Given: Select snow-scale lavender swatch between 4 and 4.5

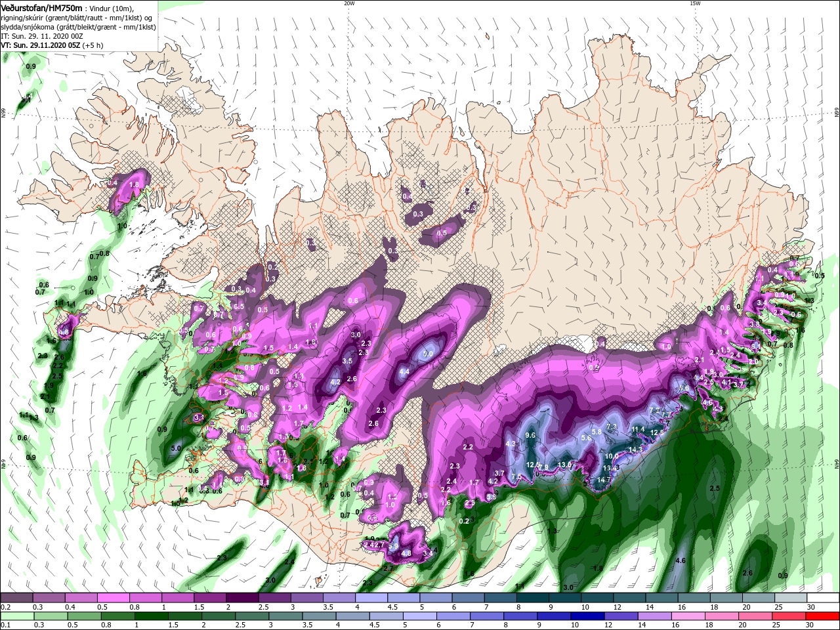Looking at the screenshot, I should tap(371, 598).
